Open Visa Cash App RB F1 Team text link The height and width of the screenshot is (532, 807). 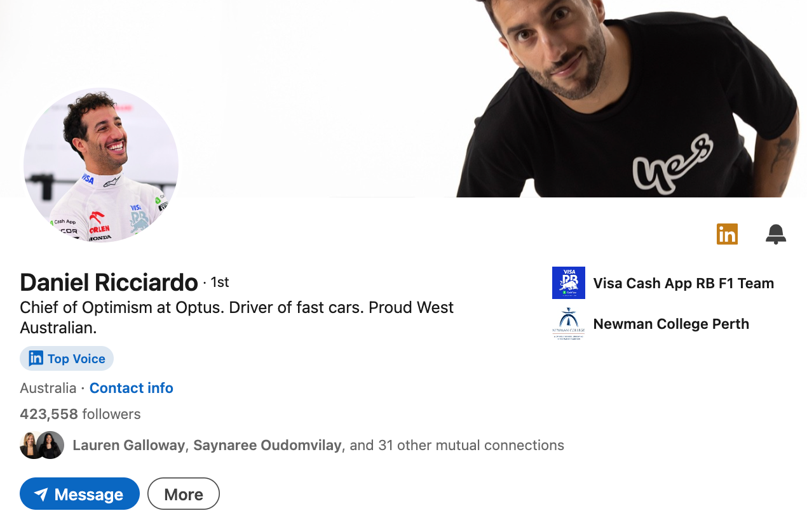pos(684,283)
